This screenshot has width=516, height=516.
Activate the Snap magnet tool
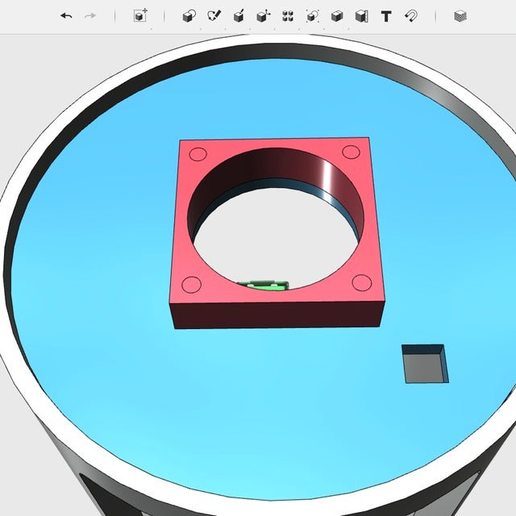pyautogui.click(x=411, y=16)
